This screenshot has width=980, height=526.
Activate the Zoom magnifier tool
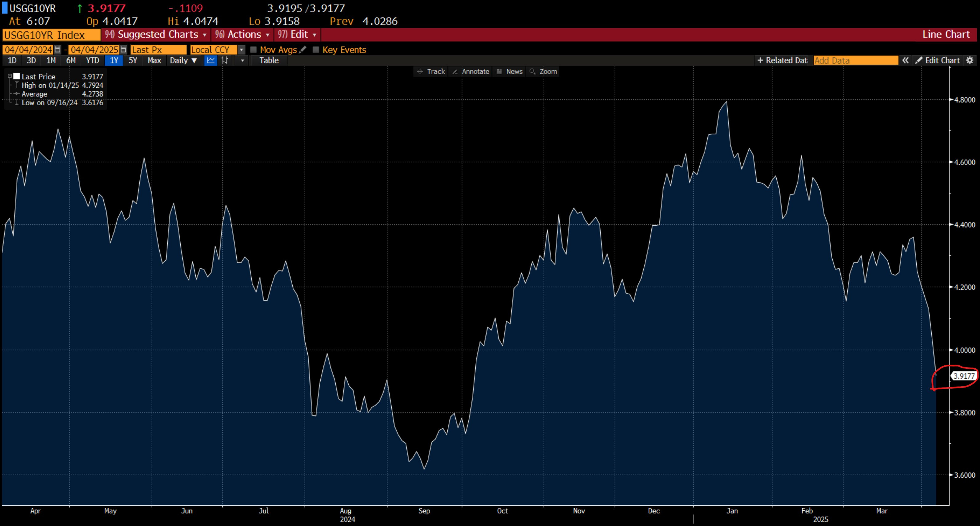[x=543, y=71]
